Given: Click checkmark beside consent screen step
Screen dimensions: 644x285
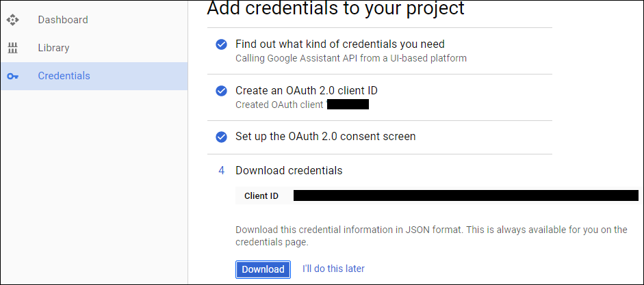Looking at the screenshot, I should tap(221, 137).
